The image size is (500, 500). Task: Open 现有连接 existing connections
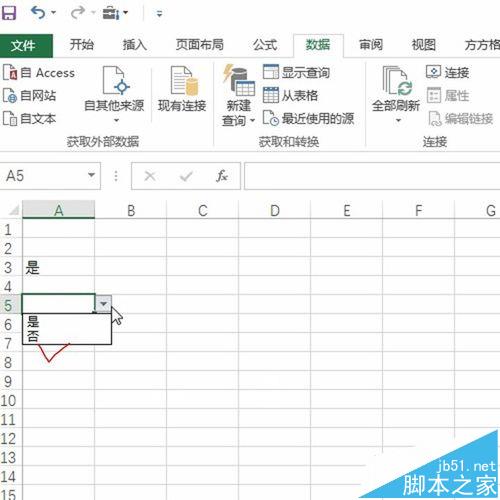tap(182, 89)
